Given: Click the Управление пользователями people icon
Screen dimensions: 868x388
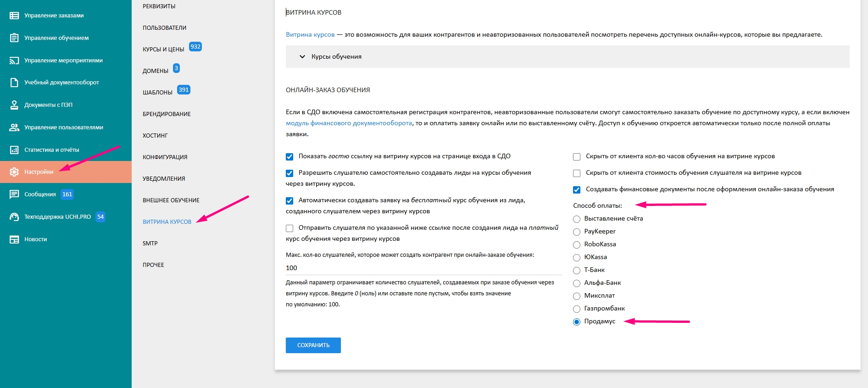Looking at the screenshot, I should tap(14, 127).
